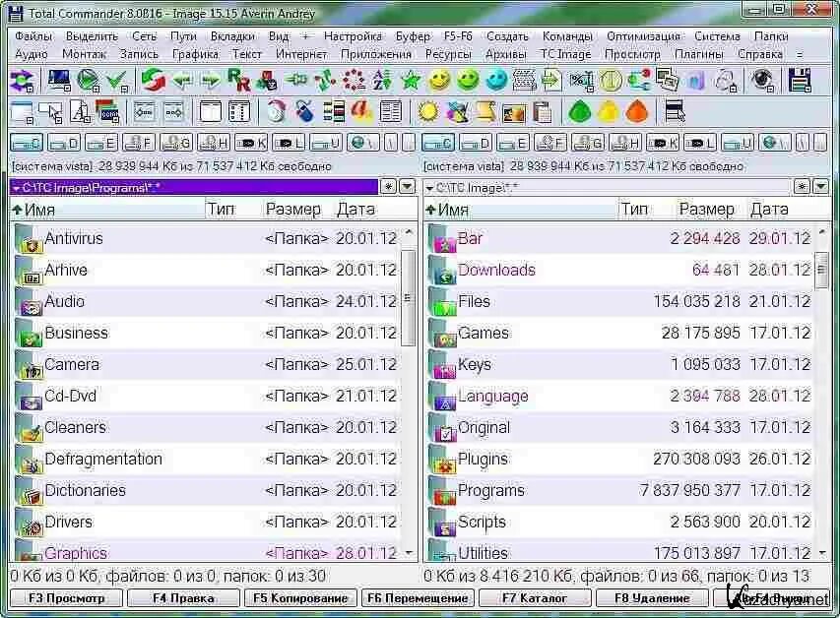
Task: Sort right panel by Размер column
Action: [706, 209]
